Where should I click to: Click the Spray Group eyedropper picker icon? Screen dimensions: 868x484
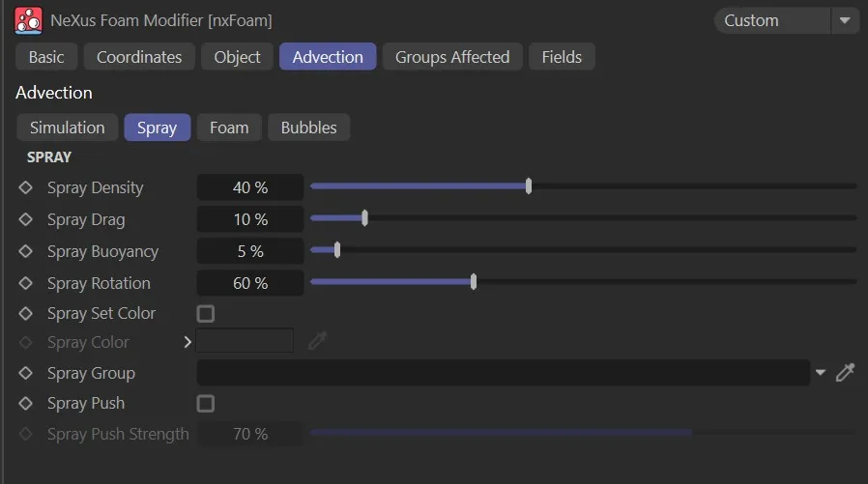[846, 372]
